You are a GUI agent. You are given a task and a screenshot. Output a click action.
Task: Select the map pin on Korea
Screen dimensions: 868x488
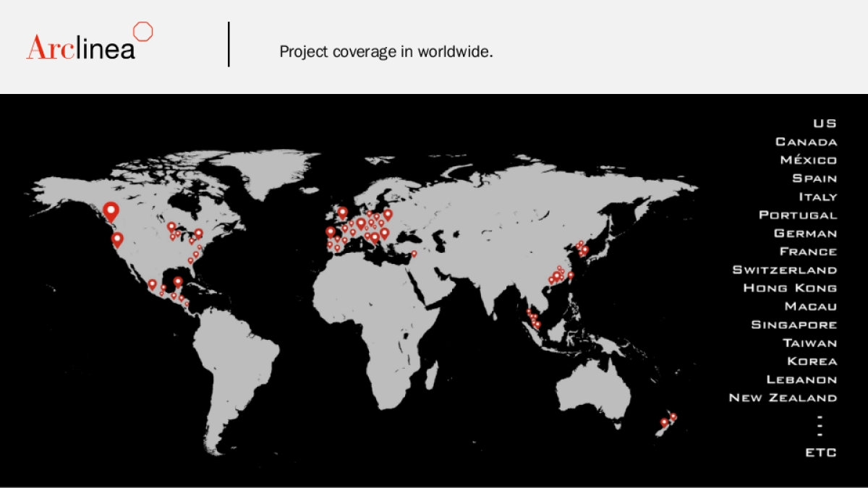(584, 250)
